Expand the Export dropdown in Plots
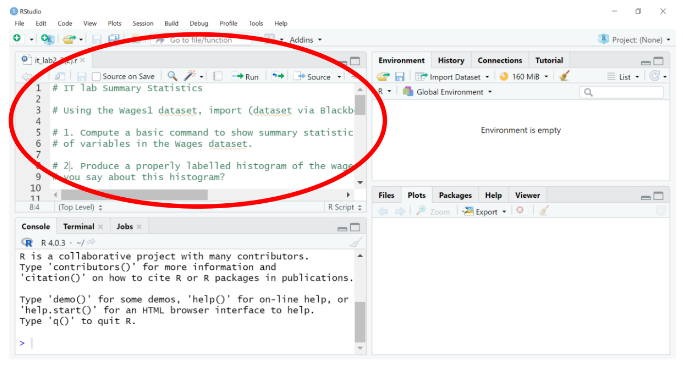The width and height of the screenshot is (683, 368). coord(504,212)
